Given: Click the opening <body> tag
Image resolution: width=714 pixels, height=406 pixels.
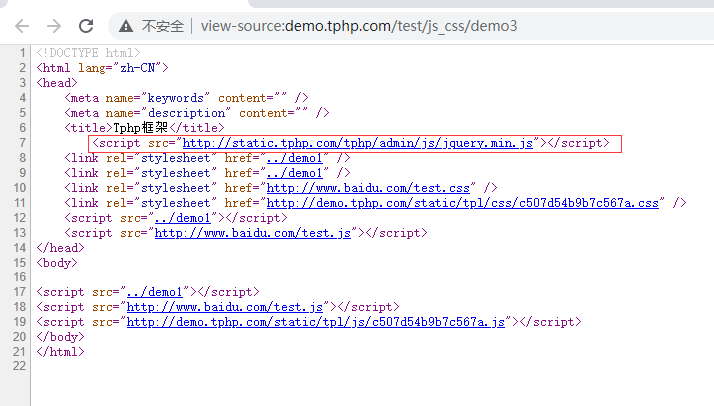Looking at the screenshot, I should click(x=57, y=263).
